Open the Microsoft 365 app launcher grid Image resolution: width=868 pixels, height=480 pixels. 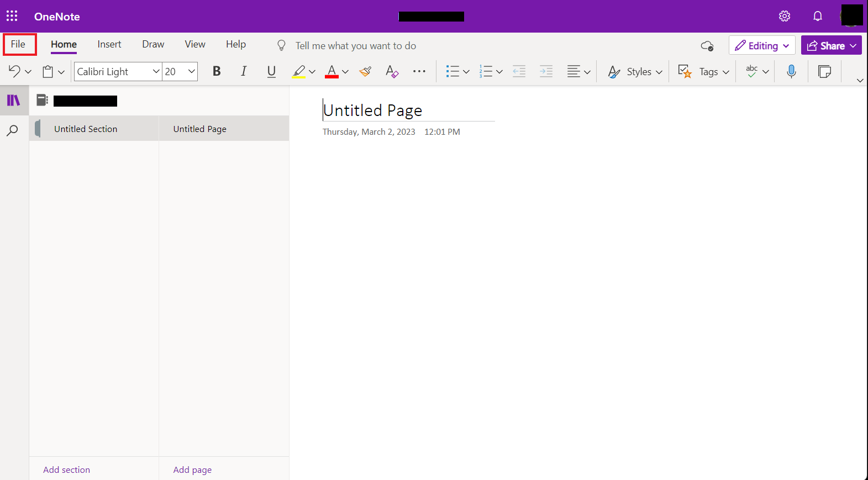click(x=12, y=16)
